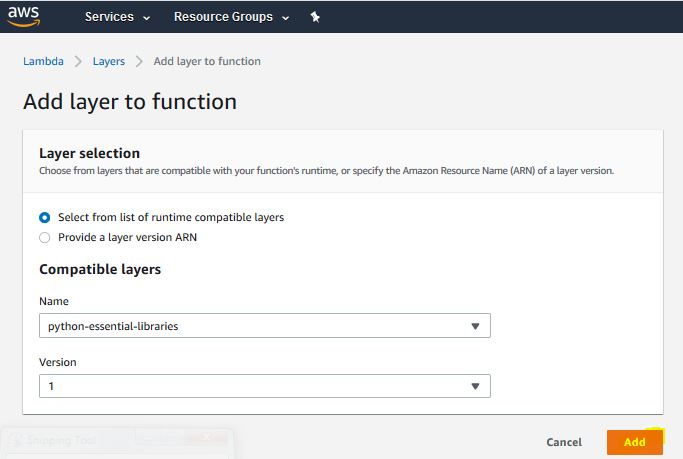Click the arrow icon on Version field
683x459 pixels.
click(x=474, y=386)
